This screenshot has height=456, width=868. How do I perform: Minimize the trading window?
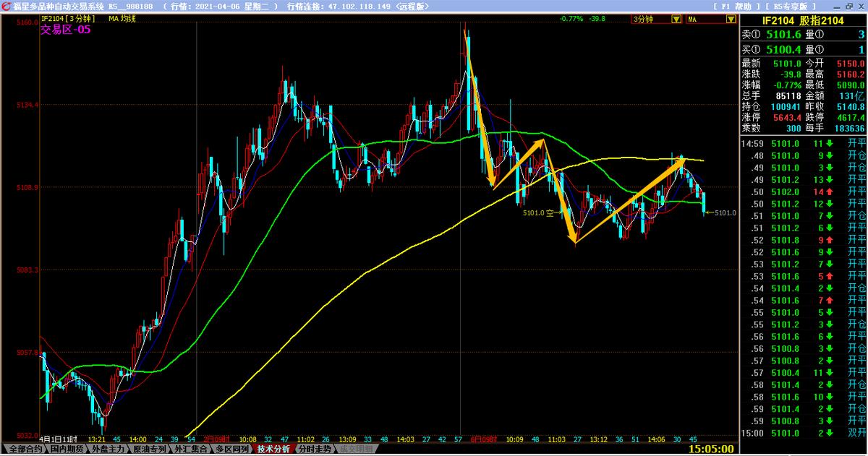click(836, 6)
